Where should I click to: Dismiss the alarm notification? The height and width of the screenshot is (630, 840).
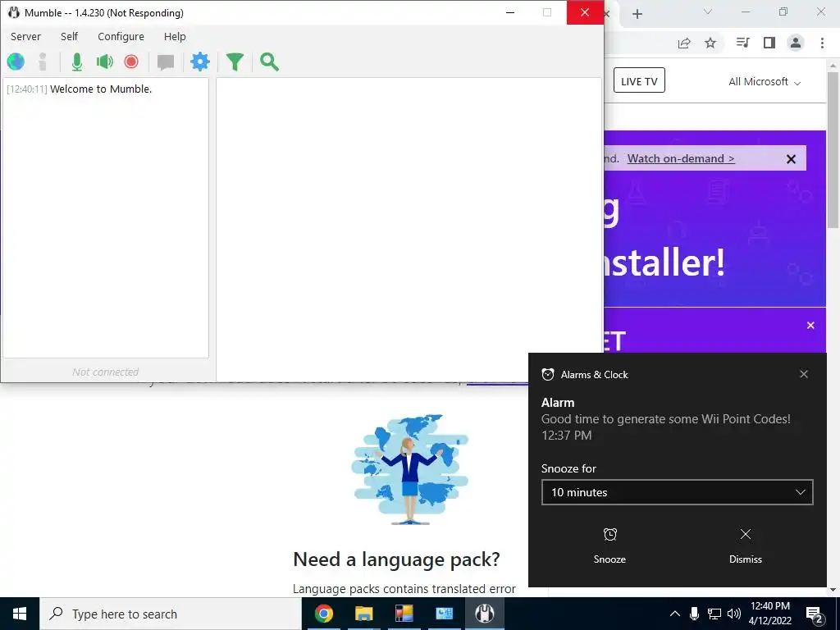745,546
